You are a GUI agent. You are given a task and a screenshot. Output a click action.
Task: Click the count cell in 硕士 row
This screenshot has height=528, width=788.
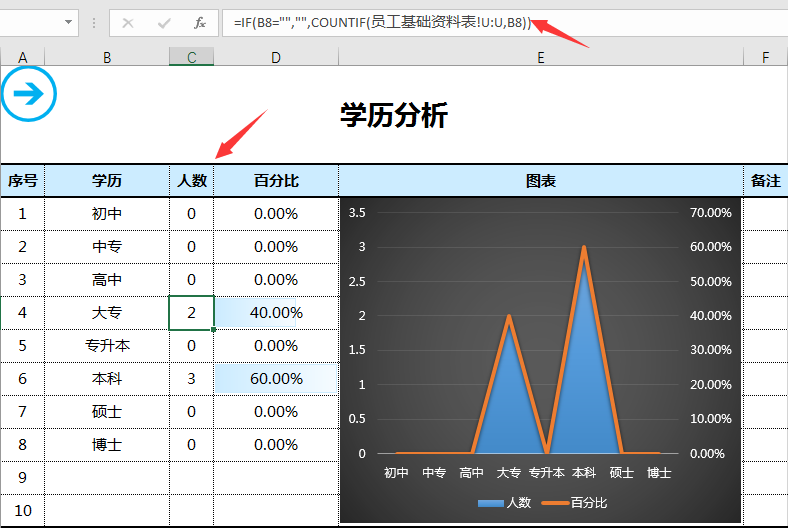coord(191,412)
